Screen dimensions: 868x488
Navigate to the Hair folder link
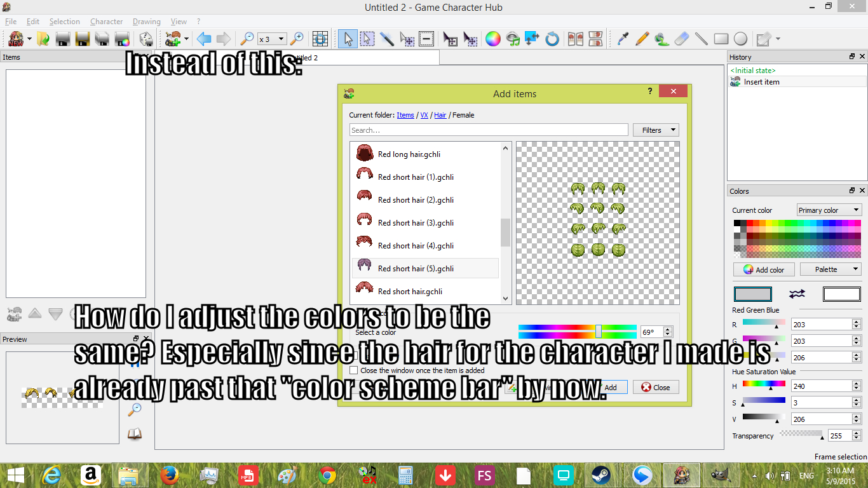point(440,115)
